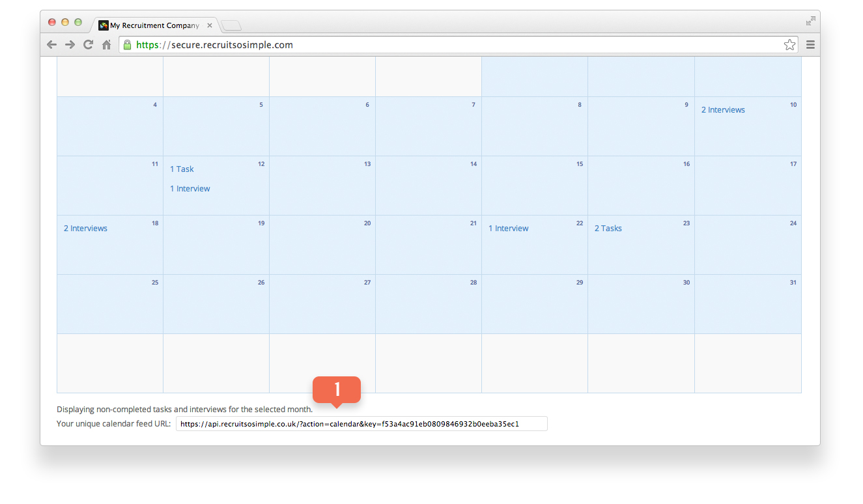Close the My Recruitment Company tab
This screenshot has height=504, width=863.
210,25
